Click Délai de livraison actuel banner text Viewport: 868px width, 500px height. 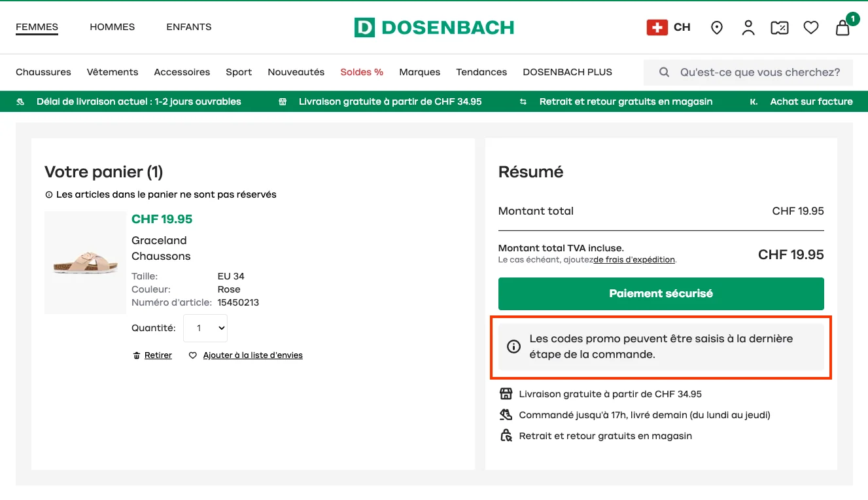139,101
